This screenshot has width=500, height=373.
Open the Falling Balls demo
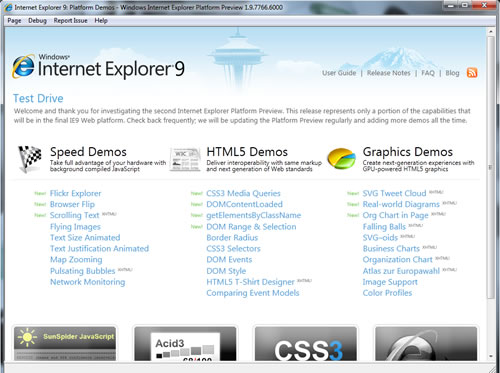384,227
